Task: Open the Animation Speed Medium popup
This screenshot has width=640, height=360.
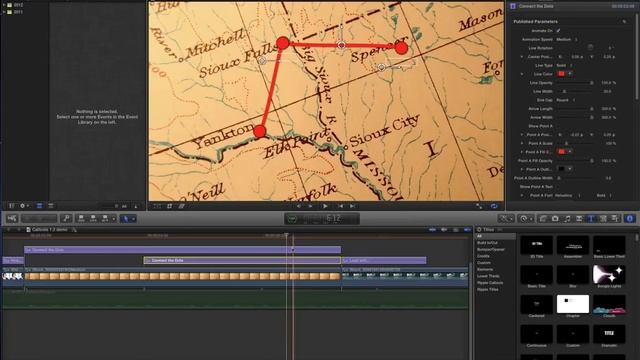Action: pos(567,39)
